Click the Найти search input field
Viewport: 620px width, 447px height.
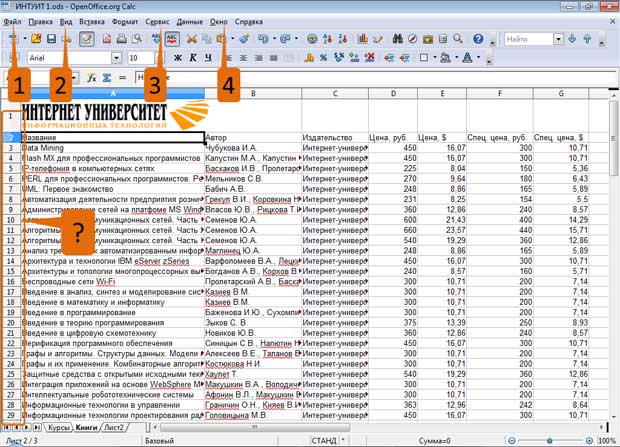coord(529,39)
